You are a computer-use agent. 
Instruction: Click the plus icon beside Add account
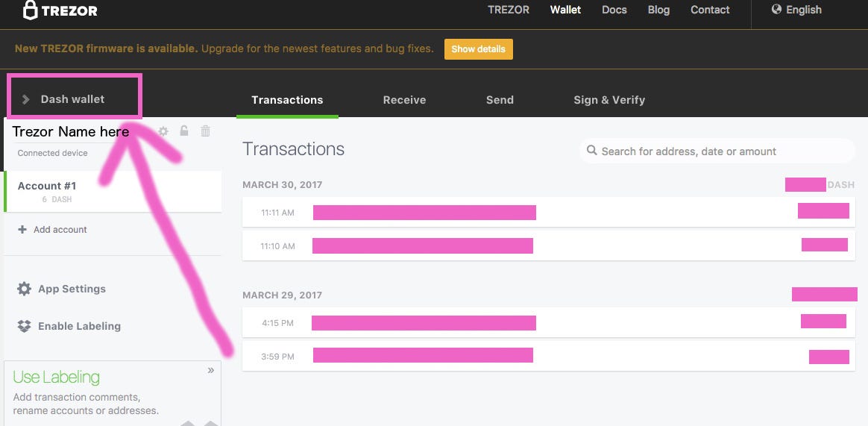(22, 229)
